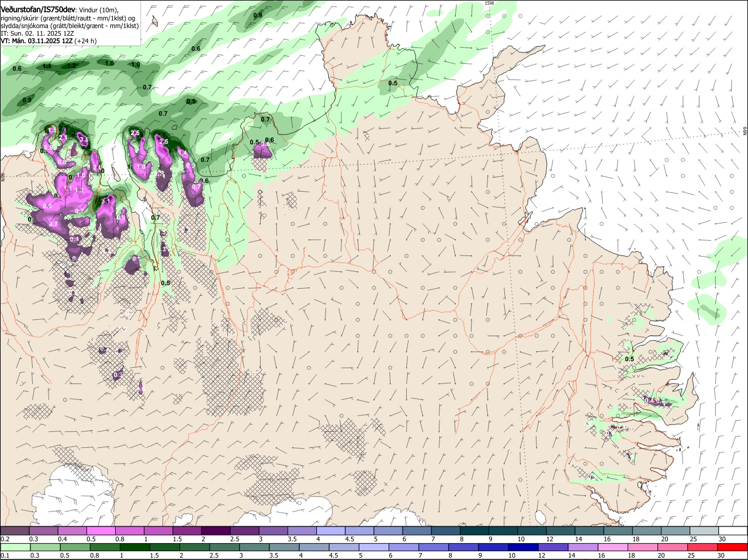Pick upper legend swatch above 30
748x560 pixels.
733,531
